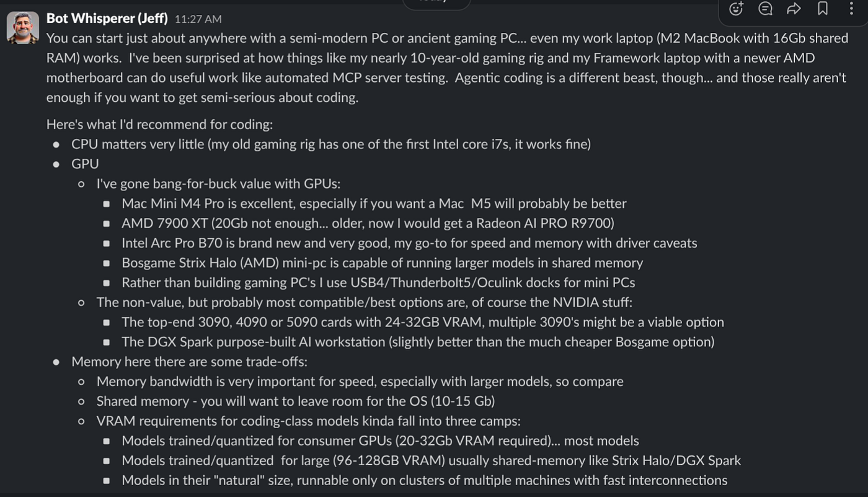Add an emoji reaction to Jeff's message
The width and height of the screenshot is (868, 497).
[x=736, y=9]
